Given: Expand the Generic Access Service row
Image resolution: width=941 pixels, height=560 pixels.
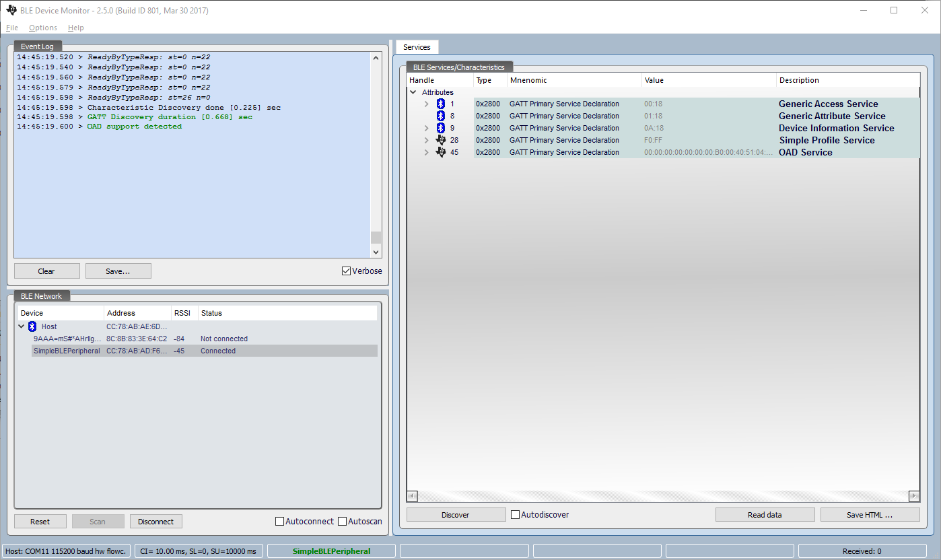Looking at the screenshot, I should [x=426, y=104].
